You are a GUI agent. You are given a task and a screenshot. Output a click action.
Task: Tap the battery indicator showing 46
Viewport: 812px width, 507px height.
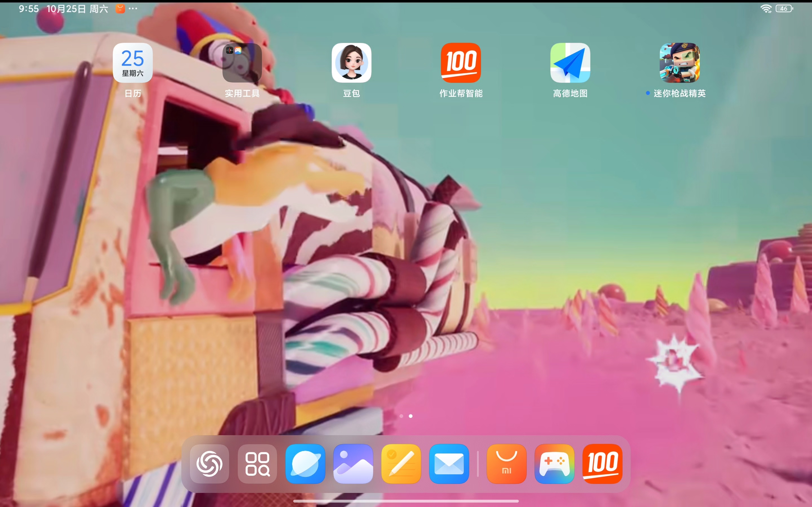coord(784,9)
